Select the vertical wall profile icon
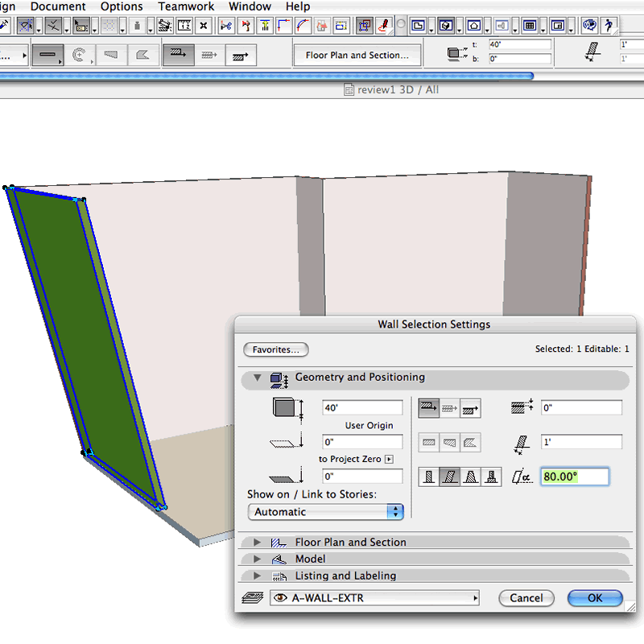The image size is (644, 644). coord(429,477)
